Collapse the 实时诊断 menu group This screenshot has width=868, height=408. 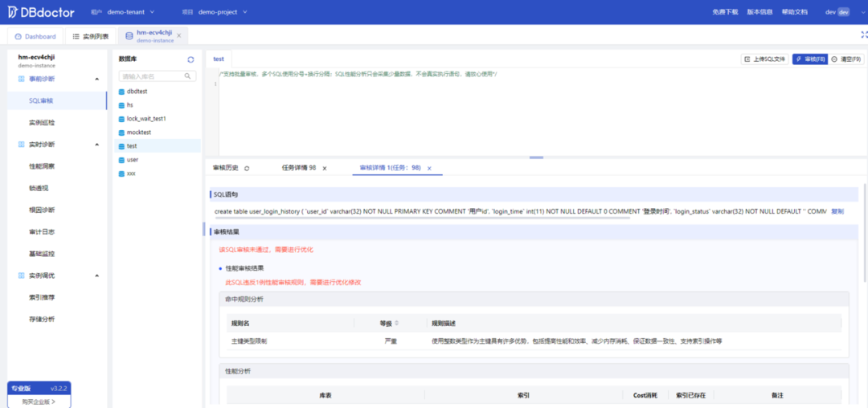point(97,145)
